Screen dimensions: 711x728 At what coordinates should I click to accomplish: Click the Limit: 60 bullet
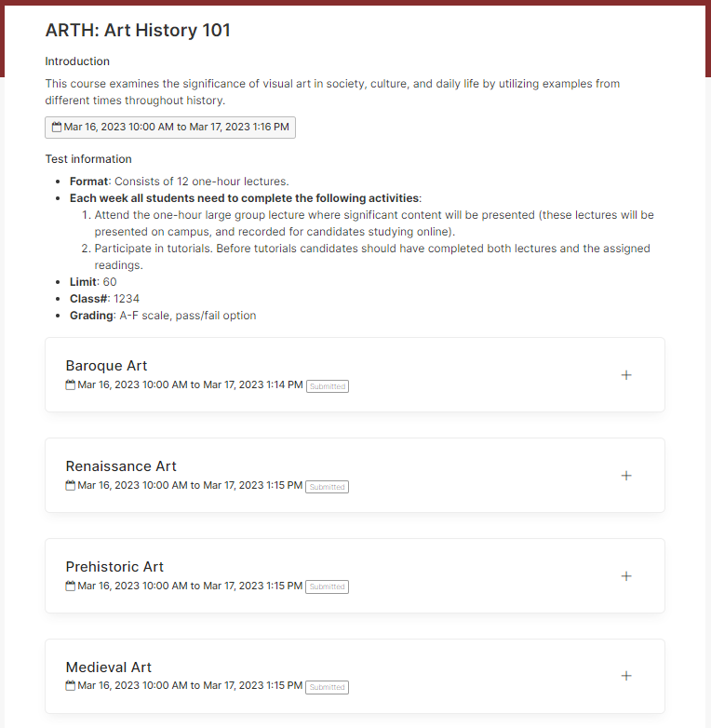point(93,282)
